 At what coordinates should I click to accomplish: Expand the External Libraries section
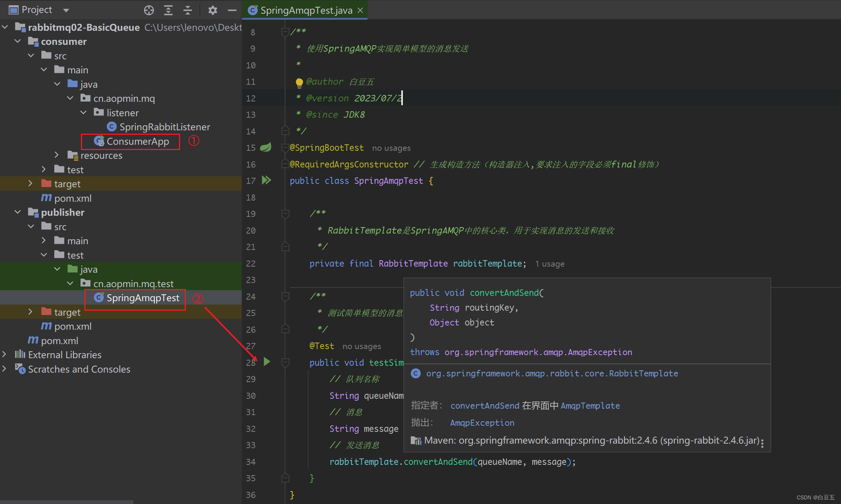(6, 355)
